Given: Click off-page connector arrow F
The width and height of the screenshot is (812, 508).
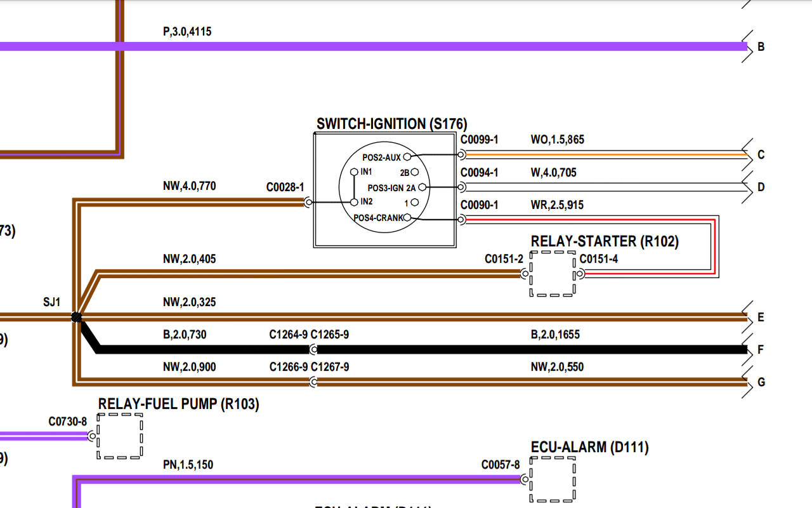Looking at the screenshot, I should [748, 349].
